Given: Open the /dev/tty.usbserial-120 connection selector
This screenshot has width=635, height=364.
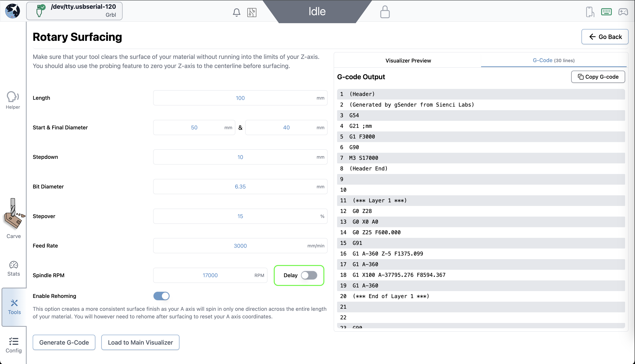Looking at the screenshot, I should point(74,11).
